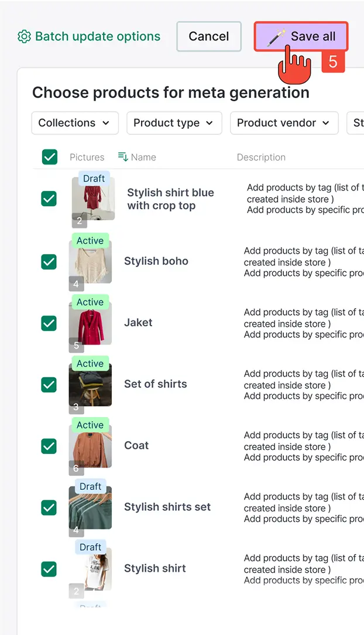Click the Description column header
364x635 pixels.
tap(261, 157)
